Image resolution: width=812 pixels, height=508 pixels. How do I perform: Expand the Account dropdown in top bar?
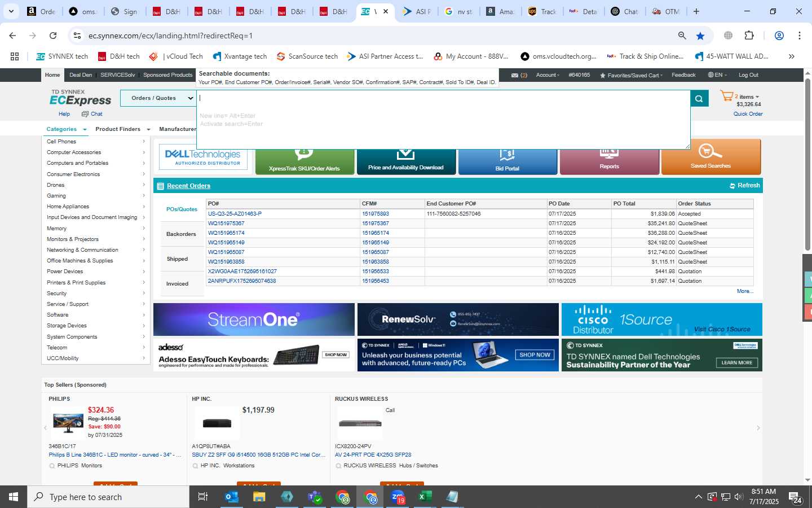548,75
